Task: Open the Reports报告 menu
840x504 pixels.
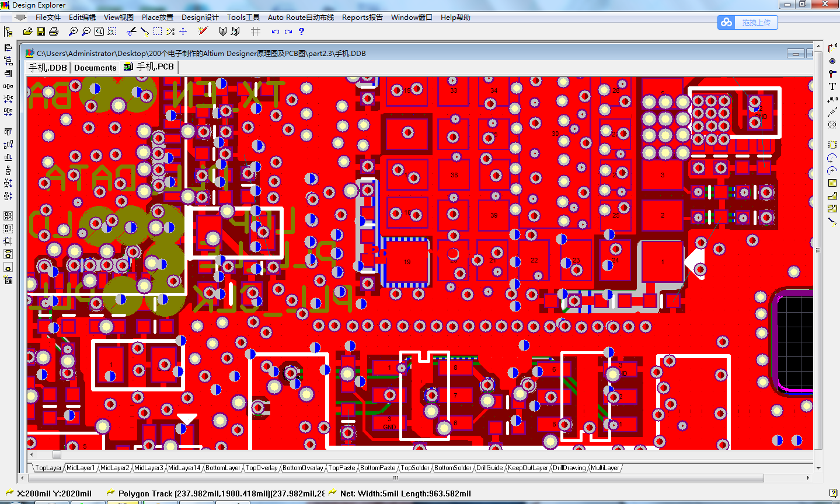Action: point(362,17)
